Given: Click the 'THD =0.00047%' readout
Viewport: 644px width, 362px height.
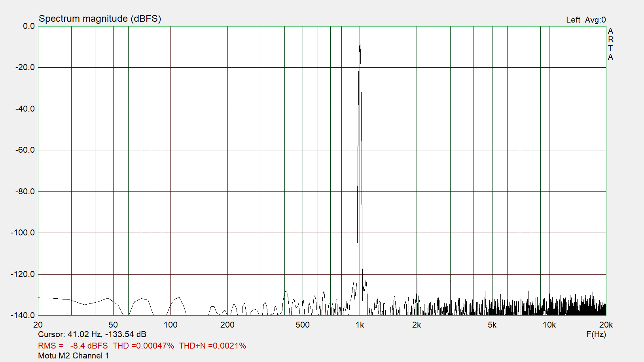Looking at the screenshot, I should [143, 346].
